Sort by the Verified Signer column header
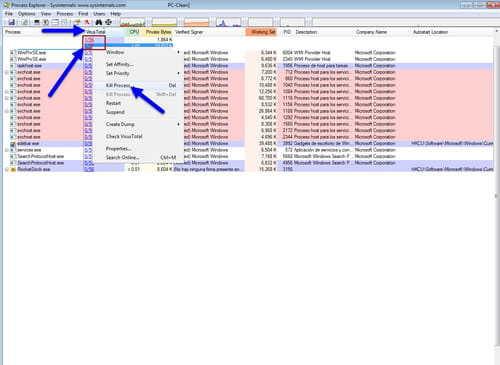The height and width of the screenshot is (365, 500). (209, 32)
